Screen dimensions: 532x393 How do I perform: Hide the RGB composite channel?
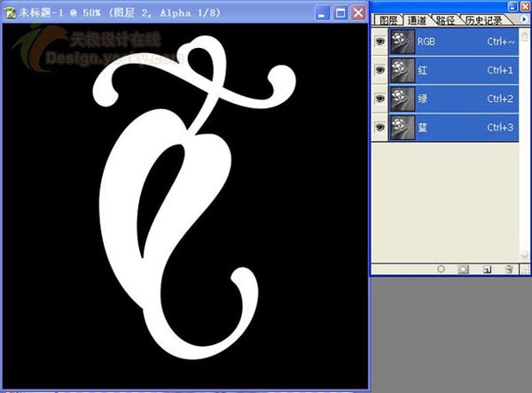click(381, 40)
